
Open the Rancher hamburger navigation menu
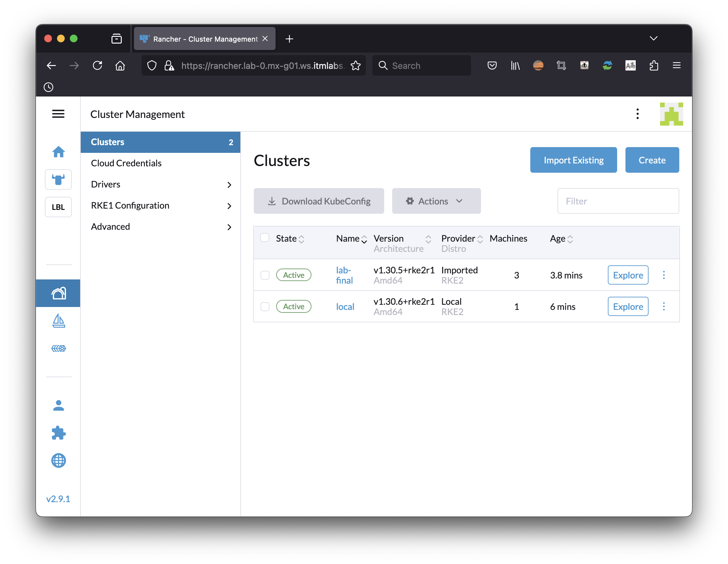tap(58, 114)
